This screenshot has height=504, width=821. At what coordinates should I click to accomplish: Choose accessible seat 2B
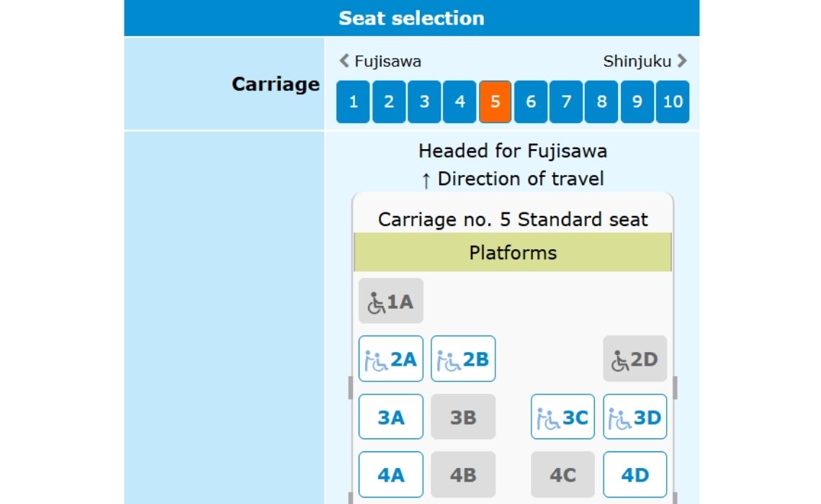tap(463, 359)
